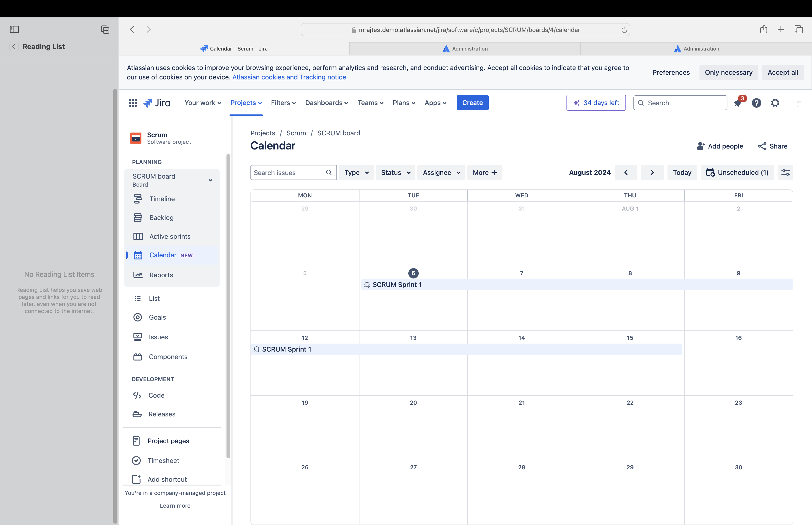Viewport: 812px width, 525px height.
Task: Collapse the SCRUM board section chevron
Action: point(211,180)
